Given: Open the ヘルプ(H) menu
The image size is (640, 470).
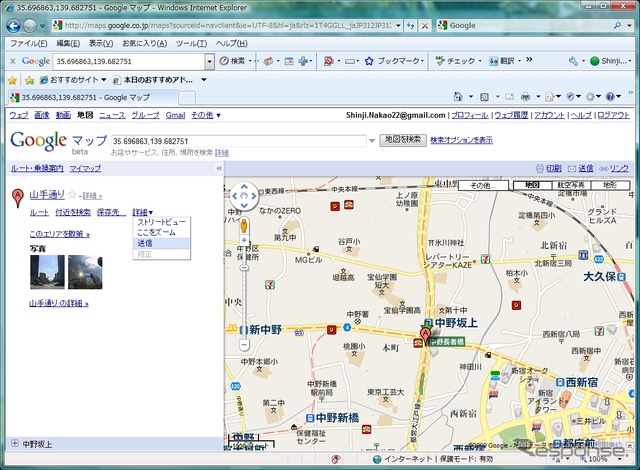Looking at the screenshot, I should tap(231, 44).
